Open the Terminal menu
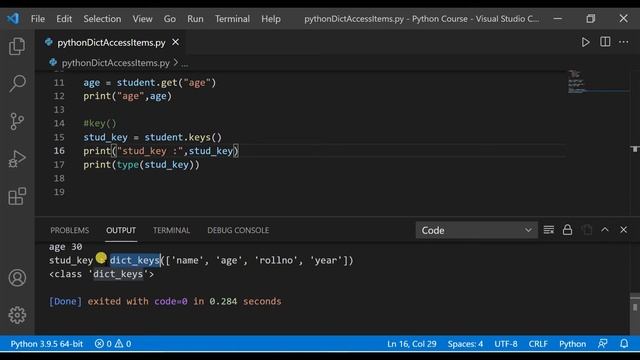Image resolution: width=640 pixels, height=360 pixels. click(232, 19)
